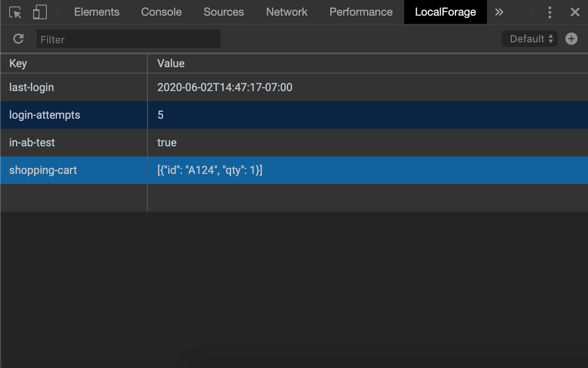Click inside the Filter input field

[128, 40]
